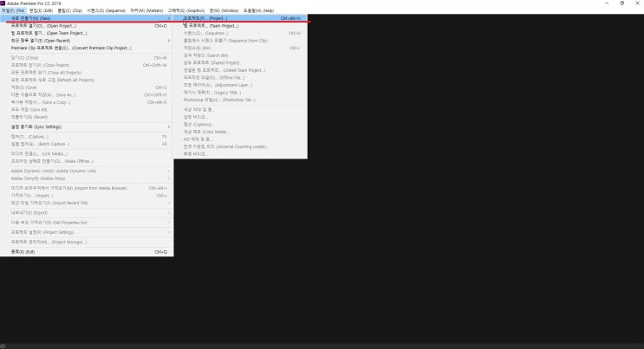The image size is (644, 349).
Task: Click the Import menu entry
Action: point(87,196)
